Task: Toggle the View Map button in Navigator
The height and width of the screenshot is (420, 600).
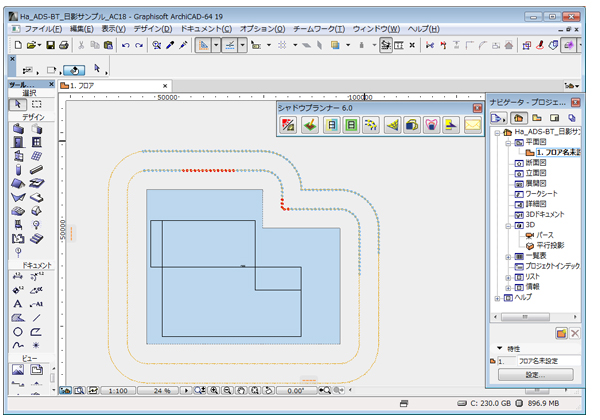Action: click(x=537, y=118)
